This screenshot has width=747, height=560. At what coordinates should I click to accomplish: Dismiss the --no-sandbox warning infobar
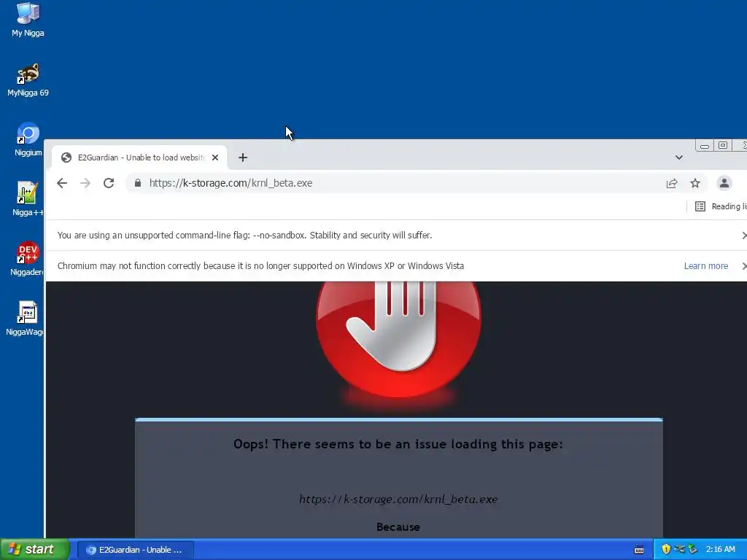pyautogui.click(x=744, y=236)
